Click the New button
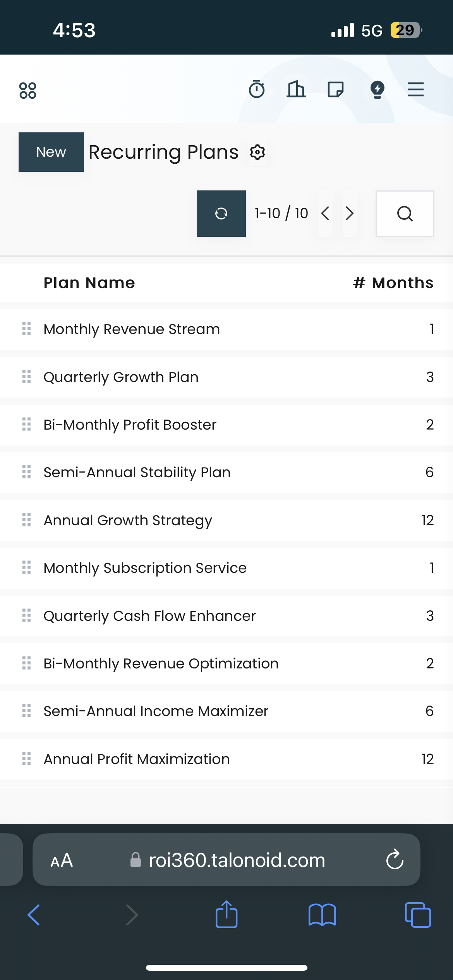This screenshot has width=453, height=980. coord(51,152)
